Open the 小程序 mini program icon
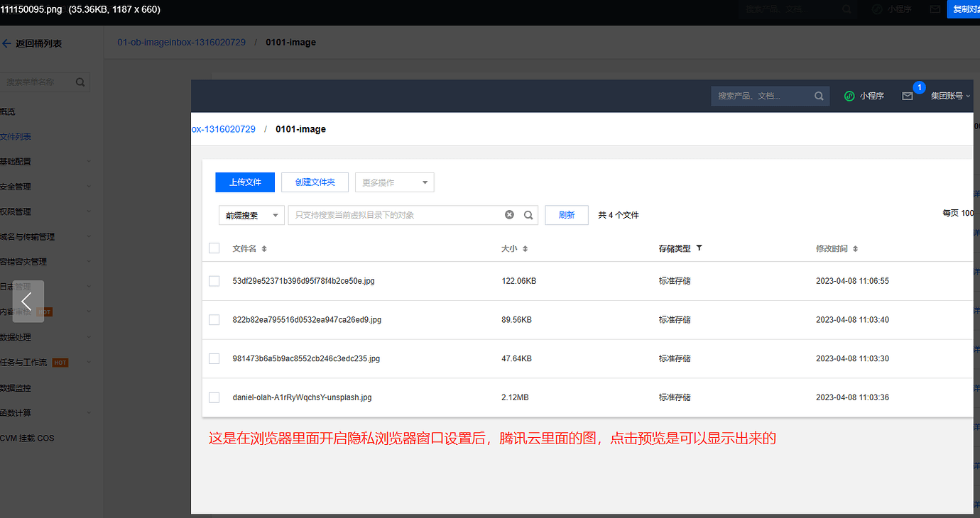Screen dimensions: 980x518 click(849, 96)
